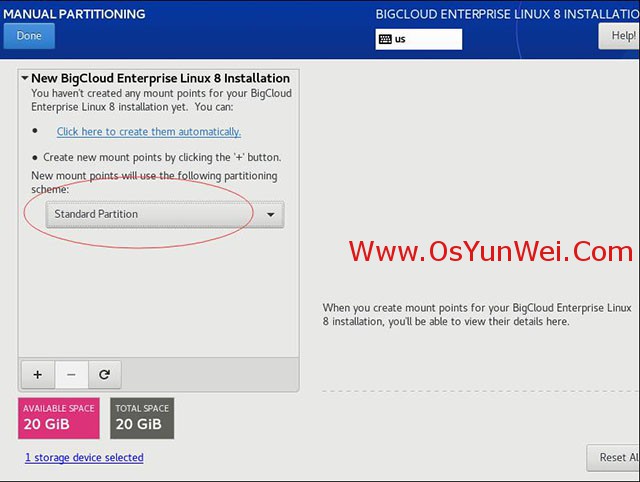This screenshot has width=640, height=482.
Task: Click the AVAILABLE SPACE 20 GiB box
Action: tap(59, 418)
